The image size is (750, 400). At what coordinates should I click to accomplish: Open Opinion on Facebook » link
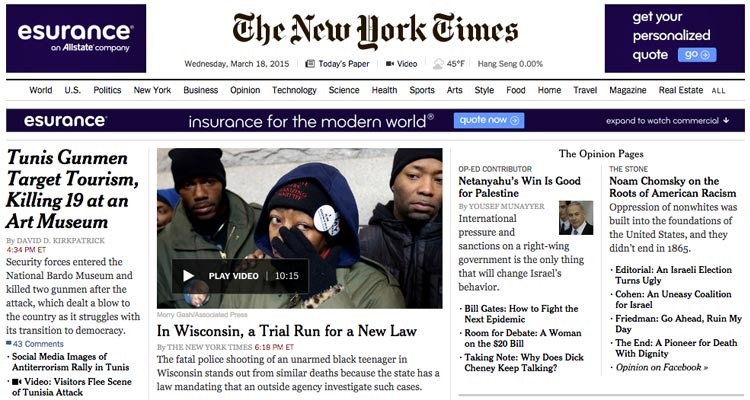pyautogui.click(x=662, y=367)
